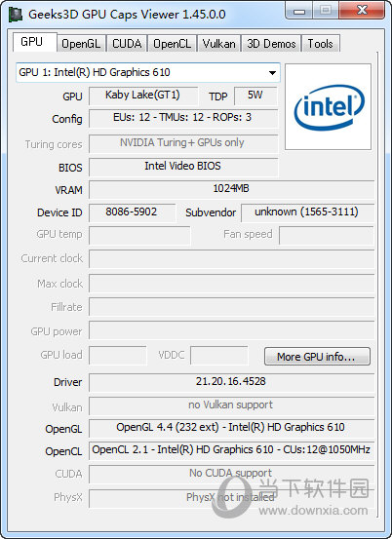Screen dimensions: 392x539
Task: Switch to the OpenCL tab
Action: click(x=172, y=44)
